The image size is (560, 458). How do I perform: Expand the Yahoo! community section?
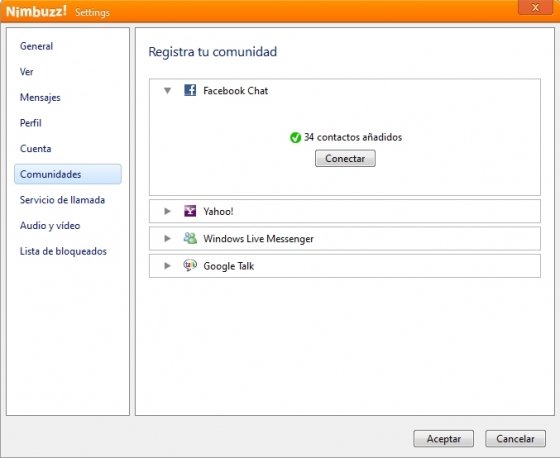click(x=167, y=211)
